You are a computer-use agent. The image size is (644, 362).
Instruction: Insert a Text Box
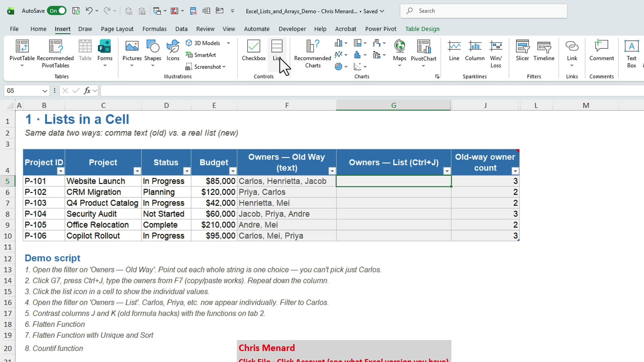tap(631, 54)
